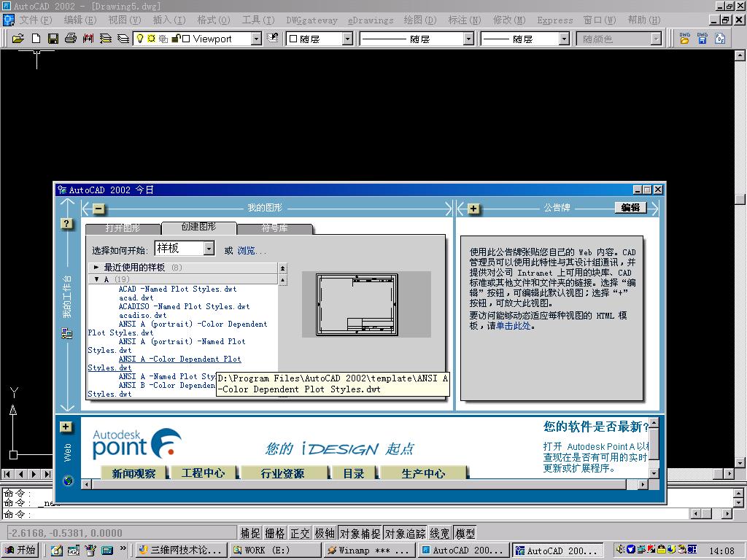747x560 pixels.
Task: Toggle the layer freeze sun icon
Action: point(151,39)
